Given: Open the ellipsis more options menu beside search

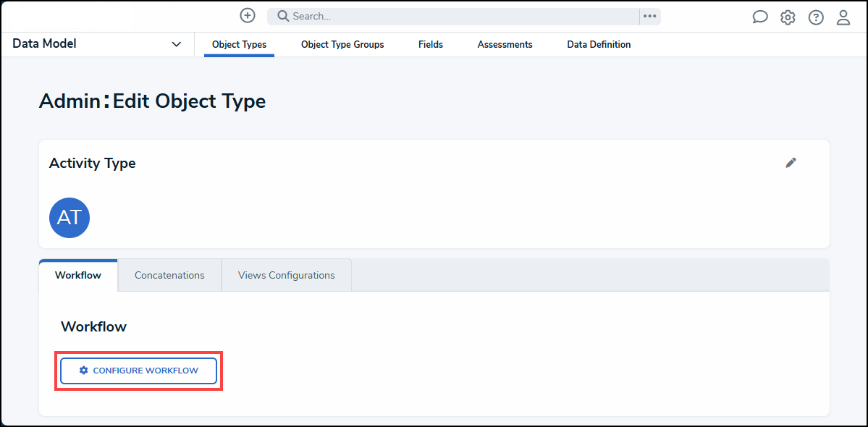Looking at the screenshot, I should click(649, 15).
